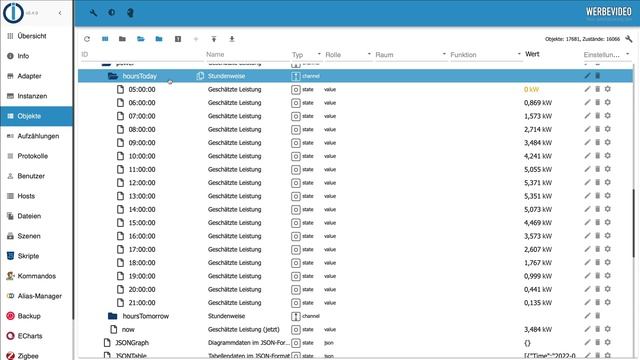Click value 0,135 kW of 21:00:00
This screenshot has width=640, height=360.
[x=538, y=303]
